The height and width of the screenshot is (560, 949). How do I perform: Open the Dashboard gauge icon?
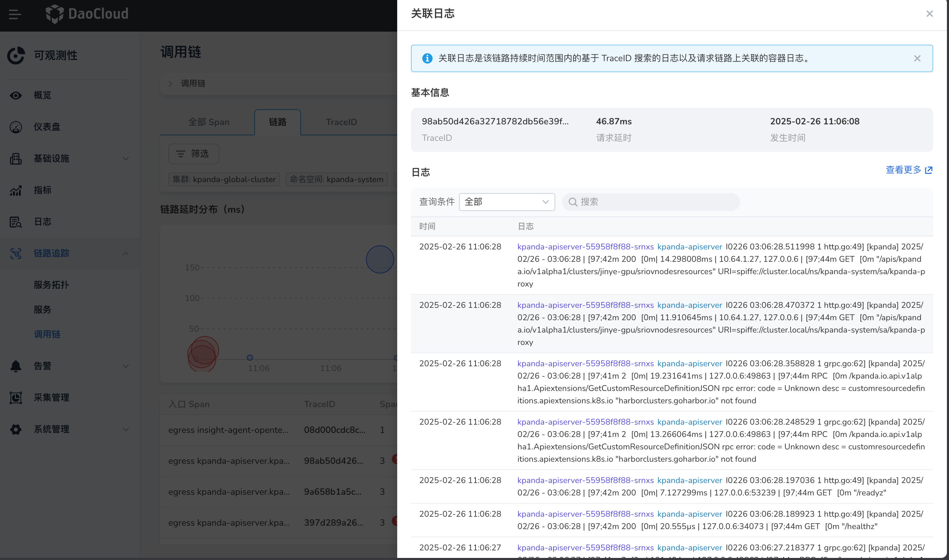(15, 127)
